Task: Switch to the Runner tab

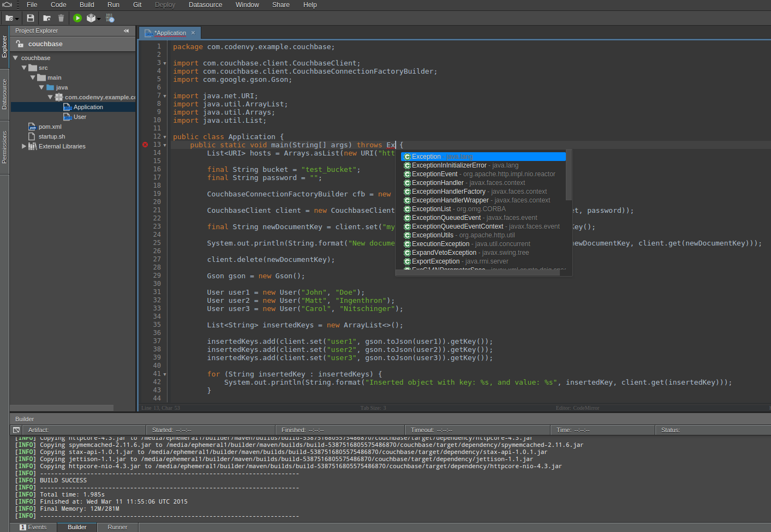Action: click(117, 527)
